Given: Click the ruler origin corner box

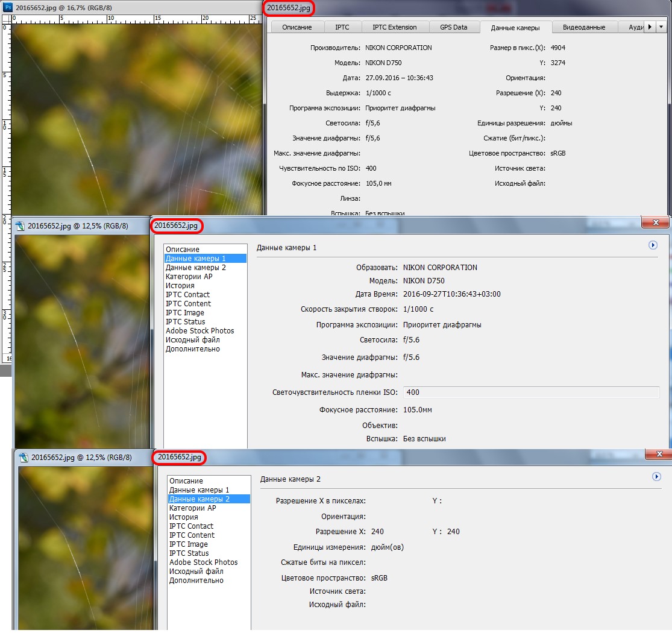Looking at the screenshot, I should tap(7, 19).
